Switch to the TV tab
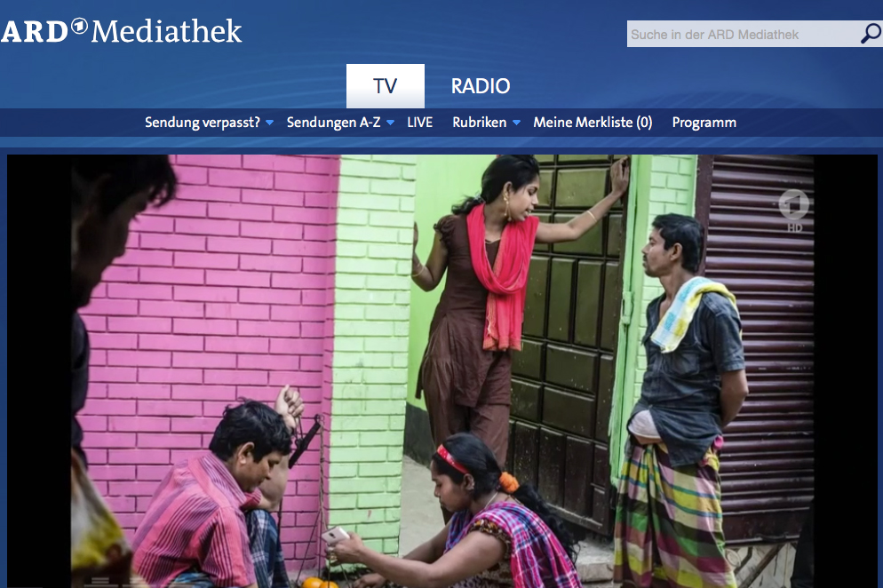 [x=386, y=85]
